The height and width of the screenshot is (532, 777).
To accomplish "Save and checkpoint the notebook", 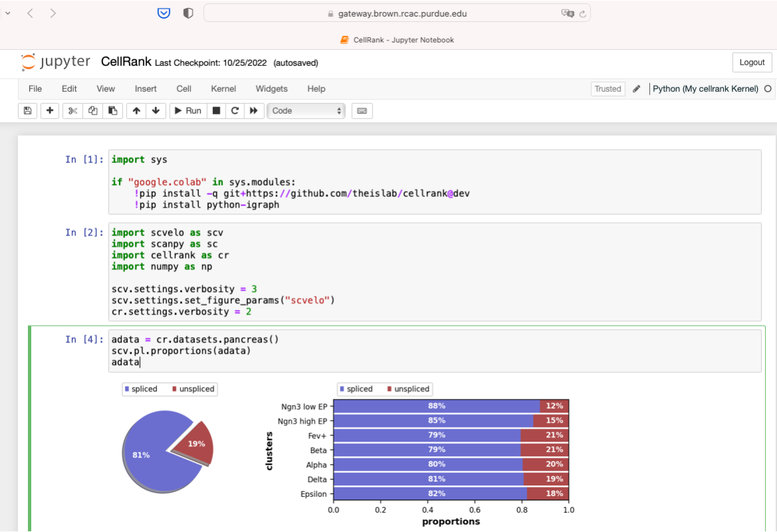I will 28,111.
